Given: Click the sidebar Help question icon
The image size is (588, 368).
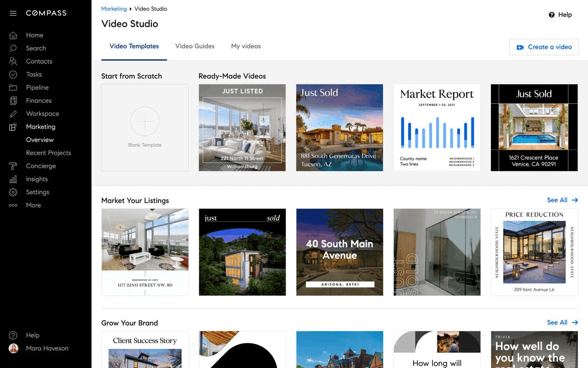Looking at the screenshot, I should point(13,335).
